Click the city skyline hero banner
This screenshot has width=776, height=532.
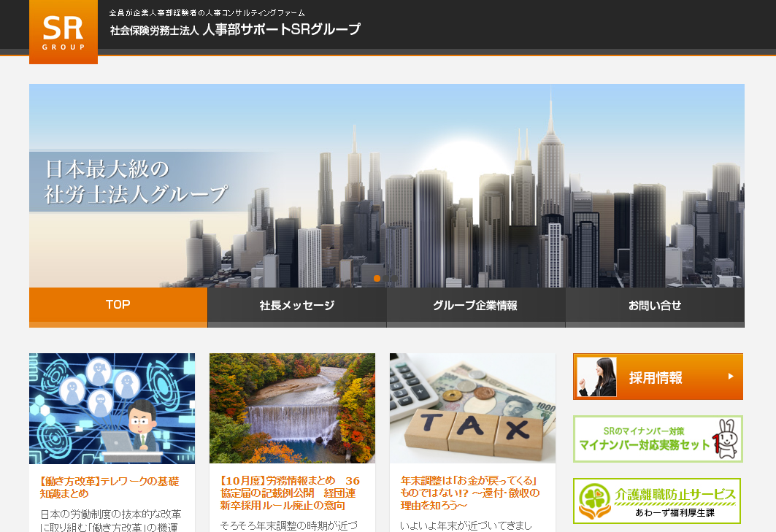point(386,185)
